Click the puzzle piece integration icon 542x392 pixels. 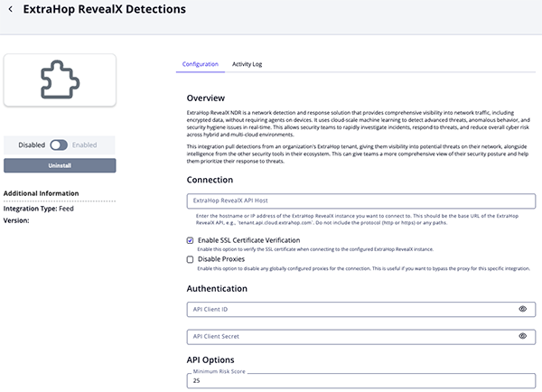pos(60,79)
